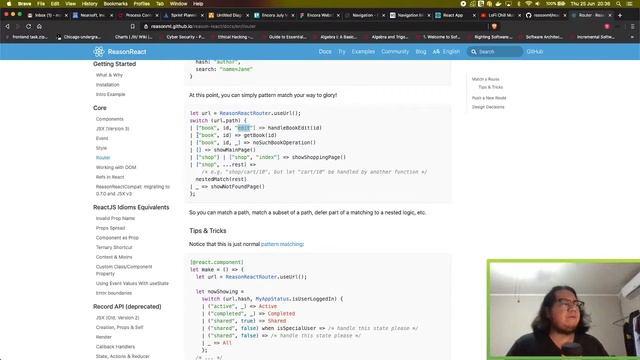Open the 'Righting Software' bookmark
This screenshot has width=640, height=360.
coord(489,37)
